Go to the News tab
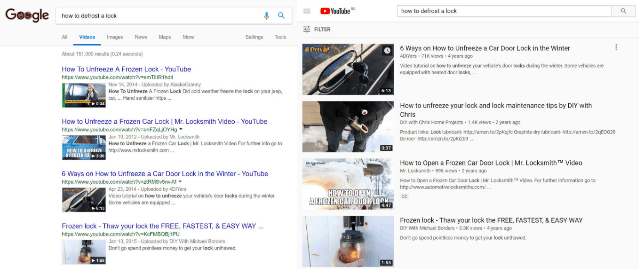Image resolution: width=644 pixels, height=274 pixels. coord(141,37)
